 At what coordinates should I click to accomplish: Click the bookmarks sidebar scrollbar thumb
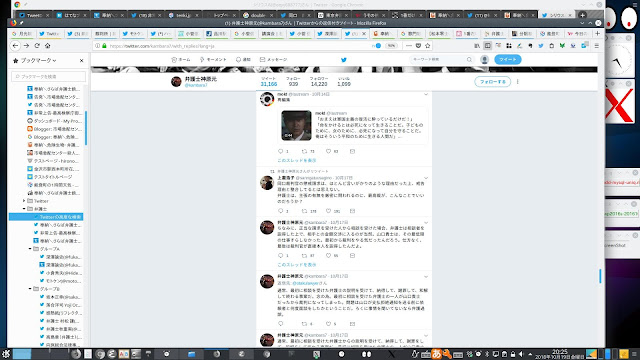coord(86,127)
